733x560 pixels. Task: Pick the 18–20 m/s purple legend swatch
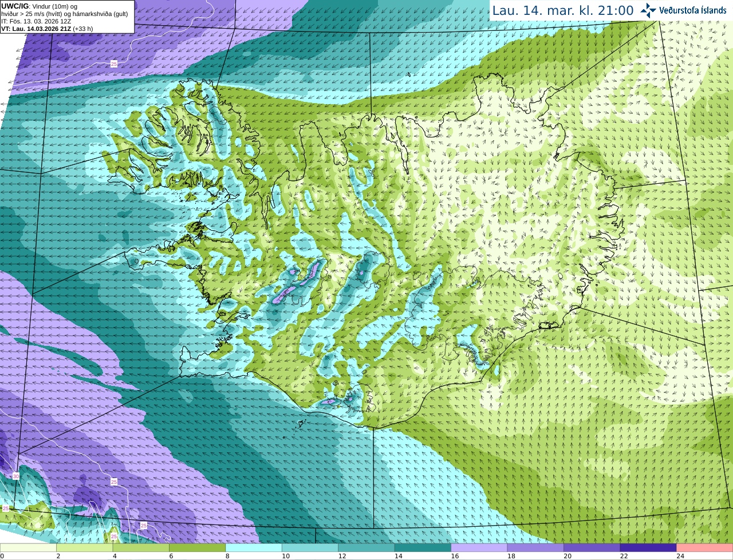[x=535, y=548]
